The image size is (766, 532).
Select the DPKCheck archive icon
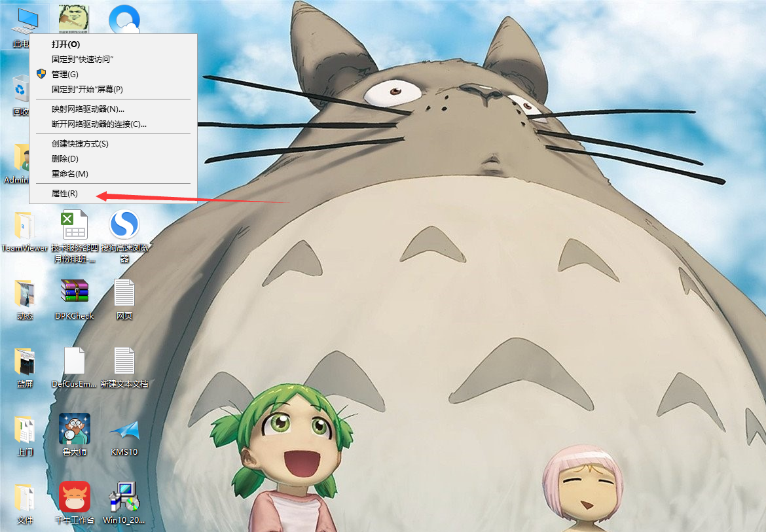coord(74,291)
